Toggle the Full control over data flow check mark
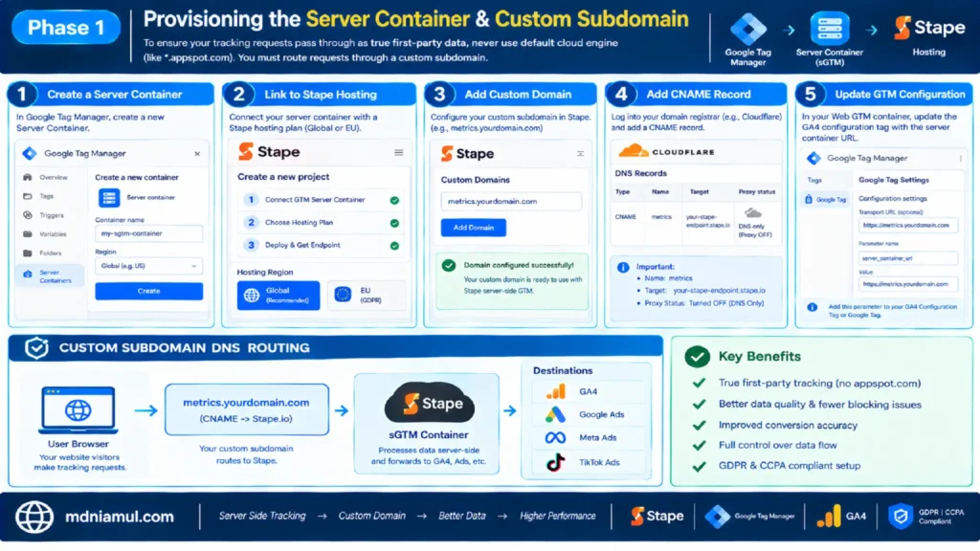Image resolution: width=980 pixels, height=551 pixels. (x=699, y=446)
